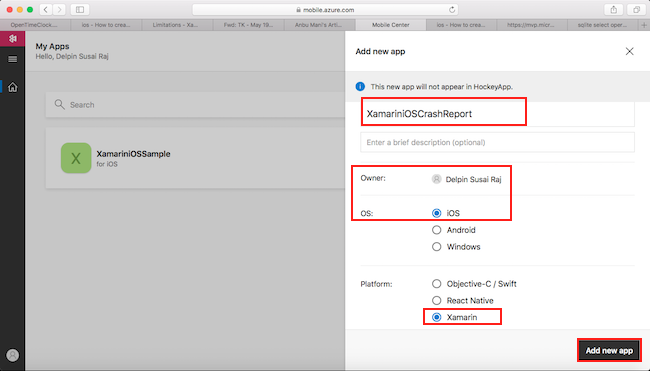This screenshot has width=650, height=371.
Task: Click the brief description field
Action: (x=497, y=142)
